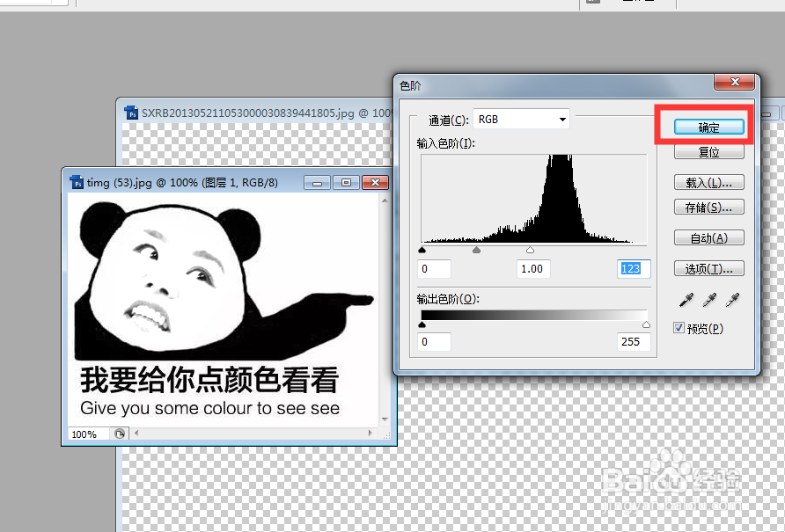
Task: Click the black output levels slider handle
Action: point(422,324)
